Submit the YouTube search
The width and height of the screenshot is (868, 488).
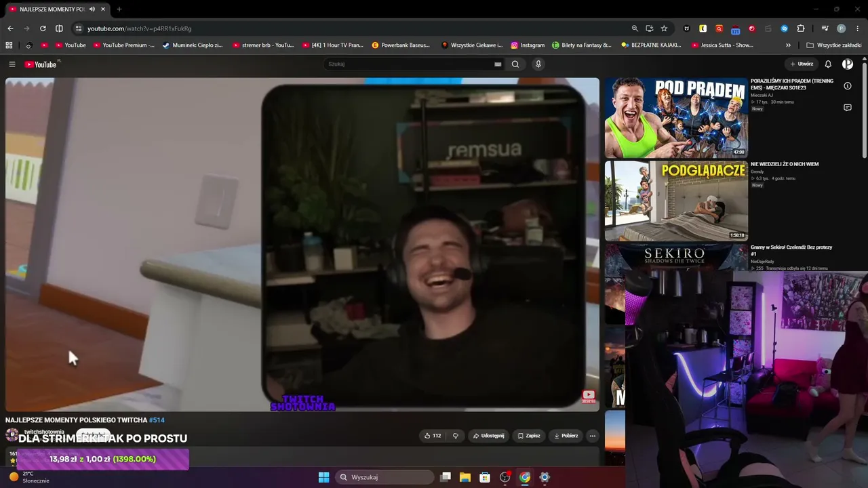tap(515, 64)
